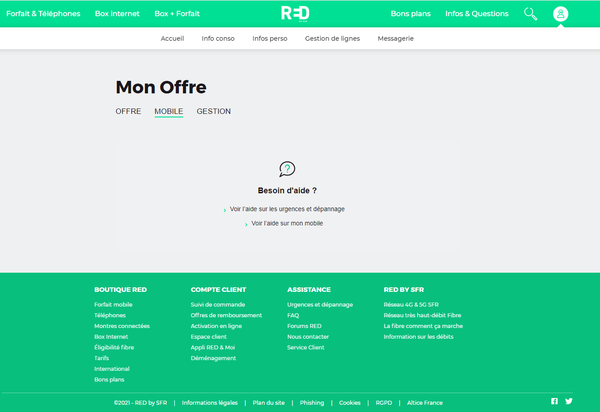The width and height of the screenshot is (600, 412).
Task: Click the help speech-bubble question icon
Action: point(287,169)
